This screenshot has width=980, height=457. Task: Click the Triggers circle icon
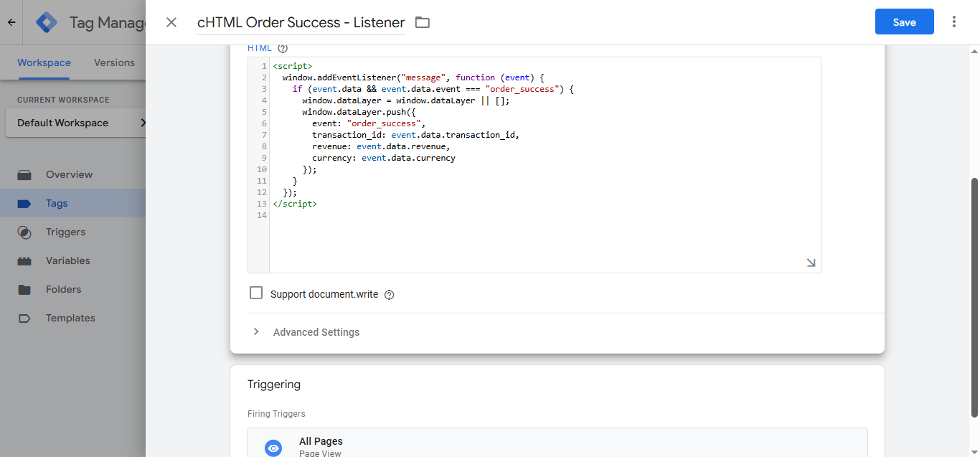(24, 232)
